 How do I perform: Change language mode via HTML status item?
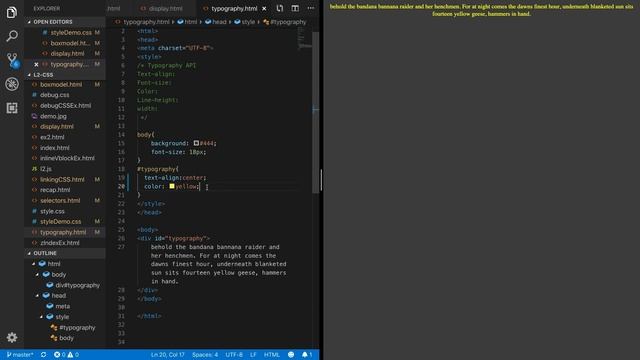[271, 355]
